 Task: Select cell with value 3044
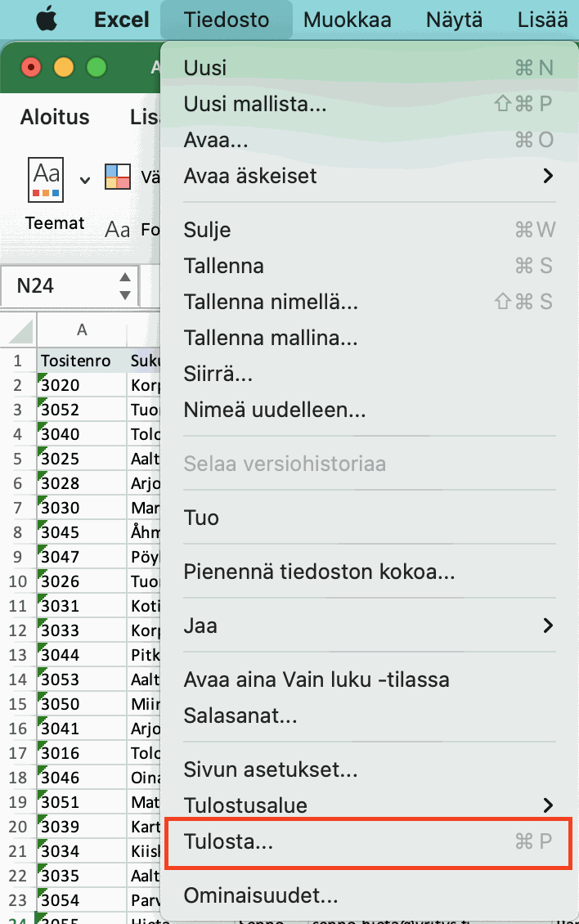pyautogui.click(x=82, y=655)
